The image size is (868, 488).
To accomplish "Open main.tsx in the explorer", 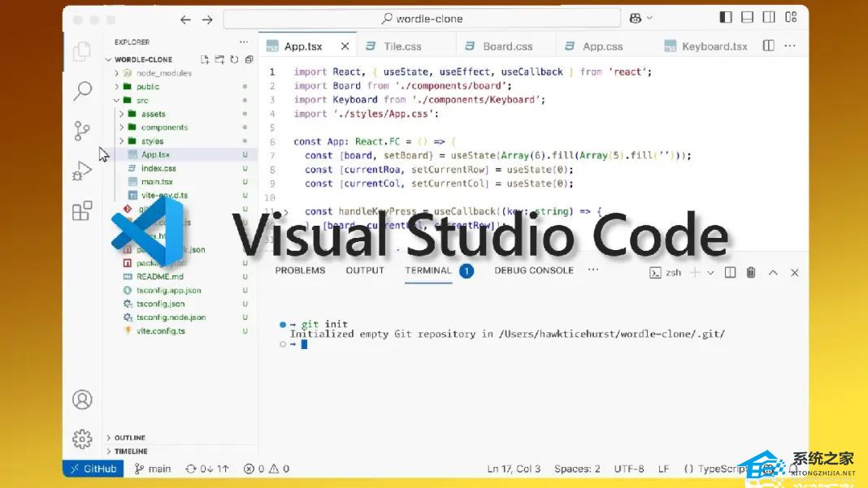I will click(x=157, y=182).
